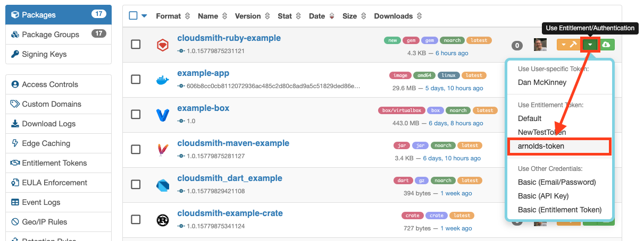Screen dimensions: 644x241
Task: Open the cloudsmith_dart_example package link
Action: click(230, 178)
